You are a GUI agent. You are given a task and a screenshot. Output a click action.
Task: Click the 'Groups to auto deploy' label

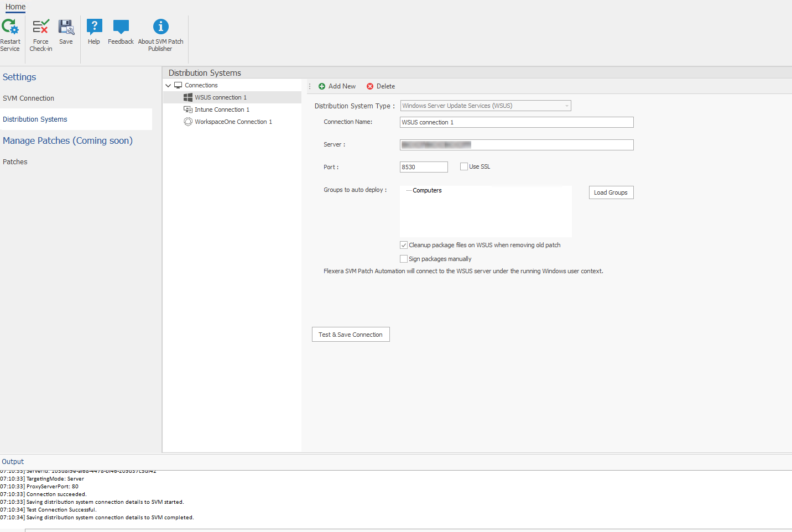[x=355, y=190]
